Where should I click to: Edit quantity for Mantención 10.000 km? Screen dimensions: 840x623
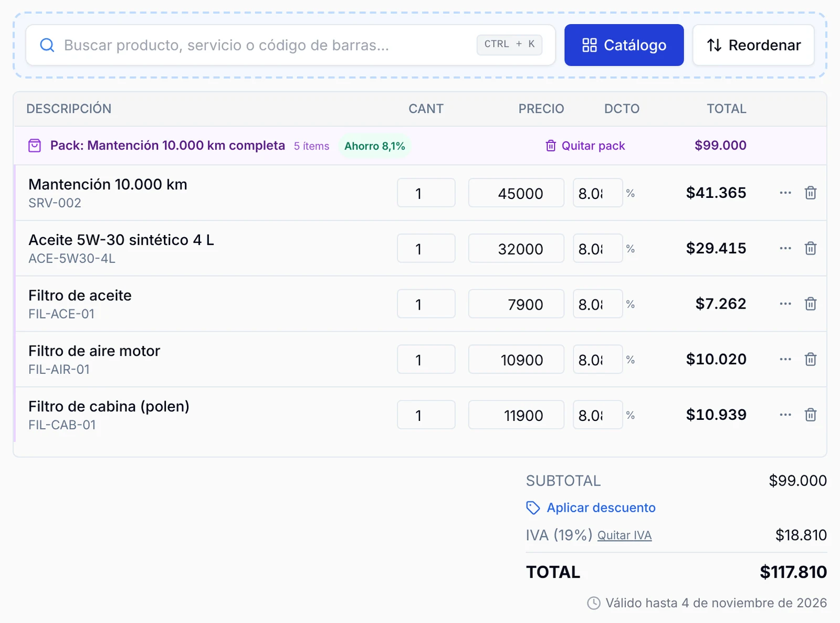click(x=426, y=193)
